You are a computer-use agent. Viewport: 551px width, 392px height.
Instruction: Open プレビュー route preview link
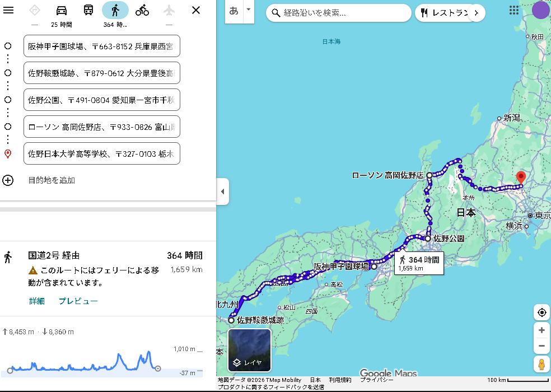78,301
